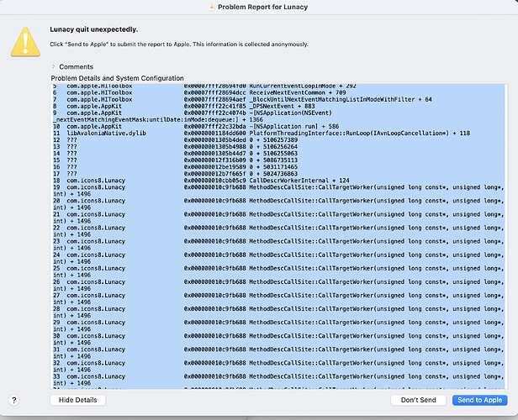The height and width of the screenshot is (420, 518).
Task: Click the Send to Apple instruction sentence
Action: pyautogui.click(x=179, y=45)
